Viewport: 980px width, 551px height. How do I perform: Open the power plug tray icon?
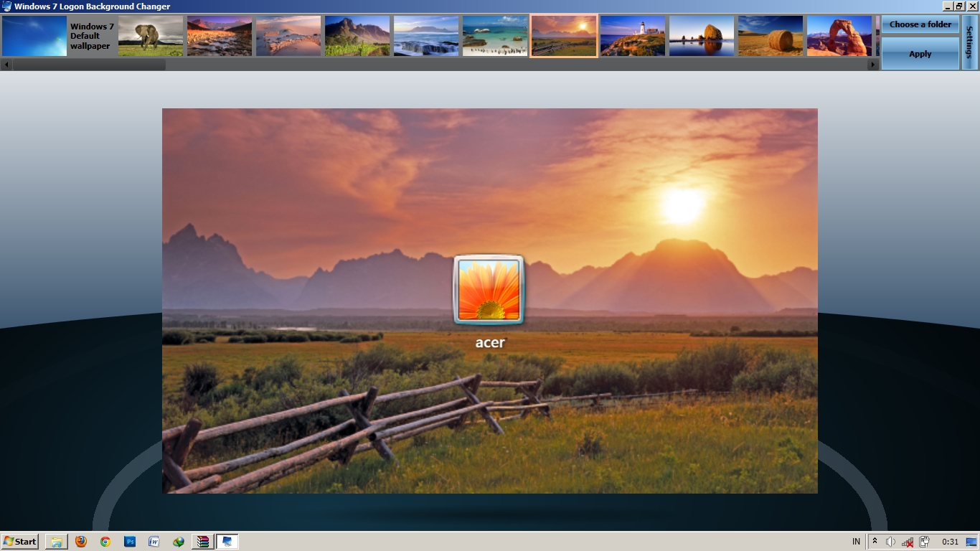pos(925,542)
